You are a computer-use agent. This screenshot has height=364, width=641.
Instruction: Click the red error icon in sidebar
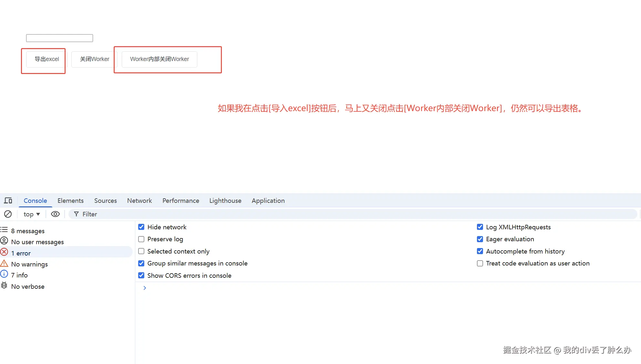4,252
